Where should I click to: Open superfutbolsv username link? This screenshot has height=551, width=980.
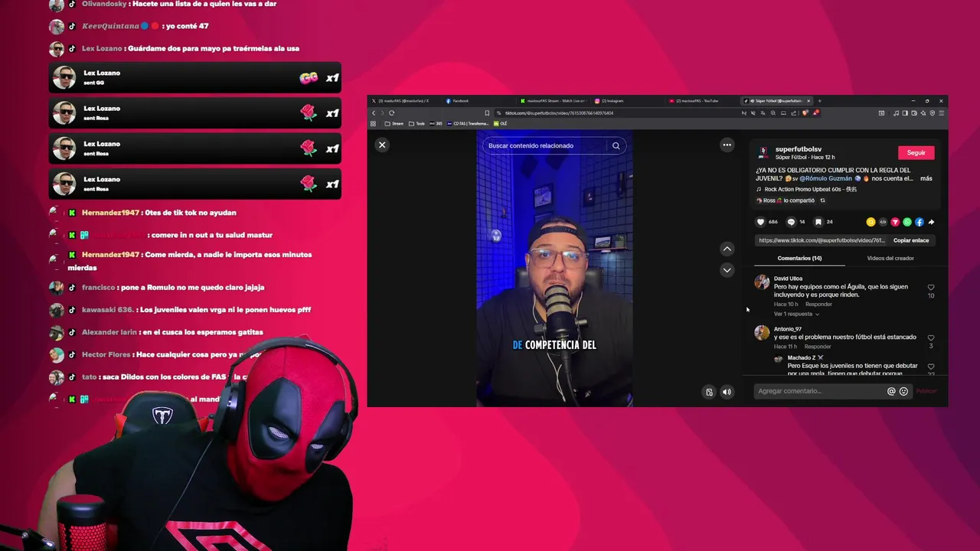pyautogui.click(x=799, y=149)
